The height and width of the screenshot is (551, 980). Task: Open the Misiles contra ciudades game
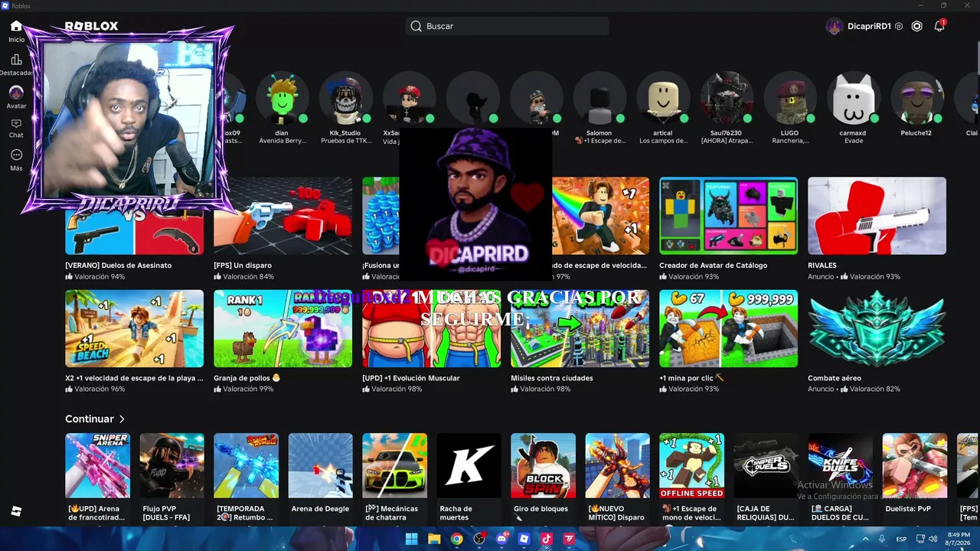(x=580, y=341)
